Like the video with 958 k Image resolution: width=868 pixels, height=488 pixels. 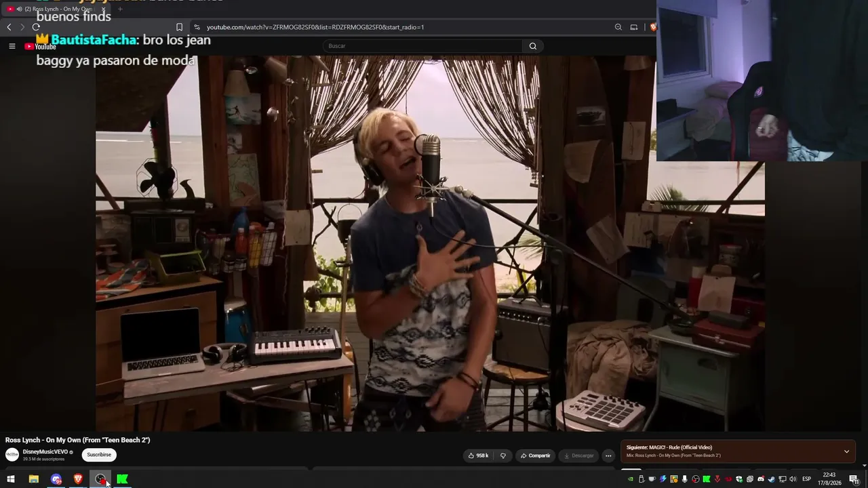click(x=478, y=455)
